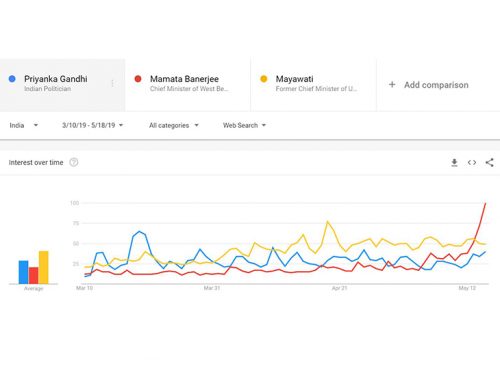Expand the All categories dropdown
This screenshot has height=375, width=500.
pyautogui.click(x=174, y=125)
